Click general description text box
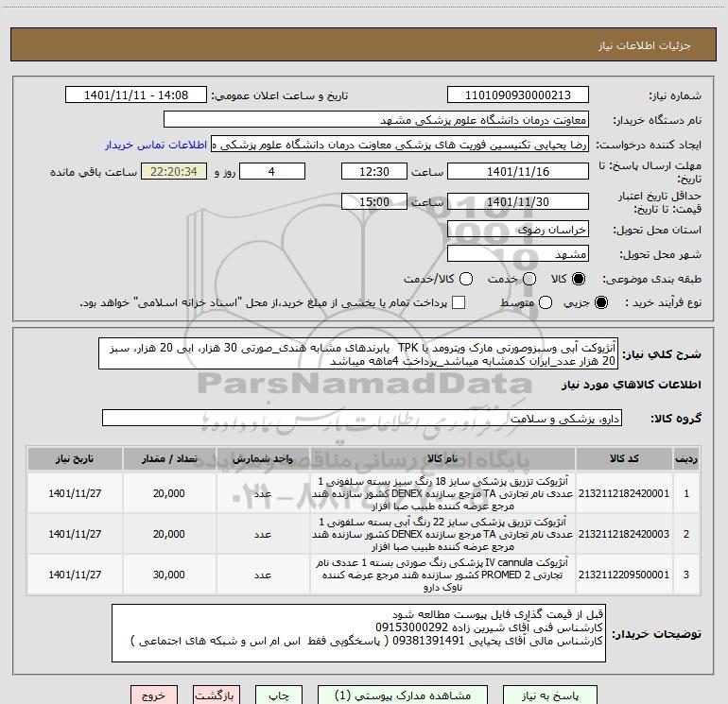 pos(358,354)
